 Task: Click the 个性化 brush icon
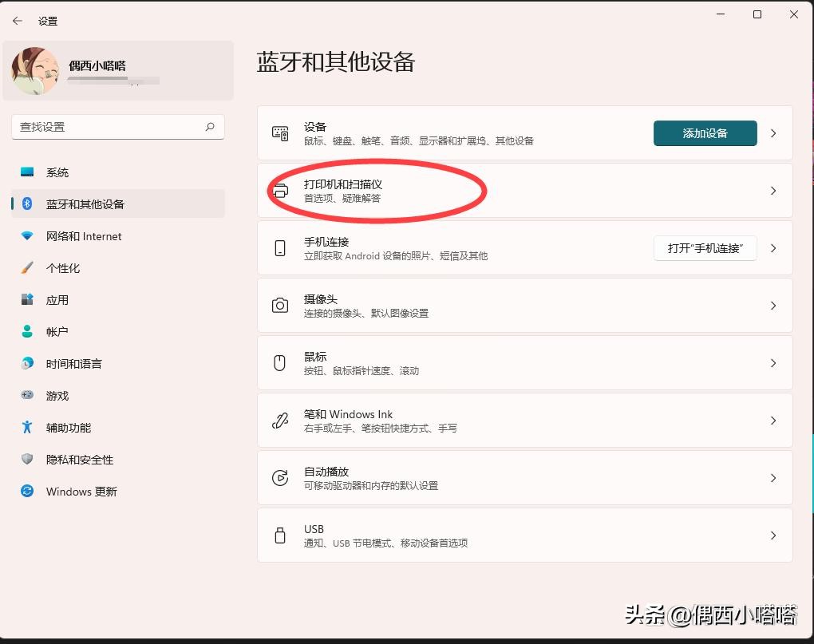26,268
